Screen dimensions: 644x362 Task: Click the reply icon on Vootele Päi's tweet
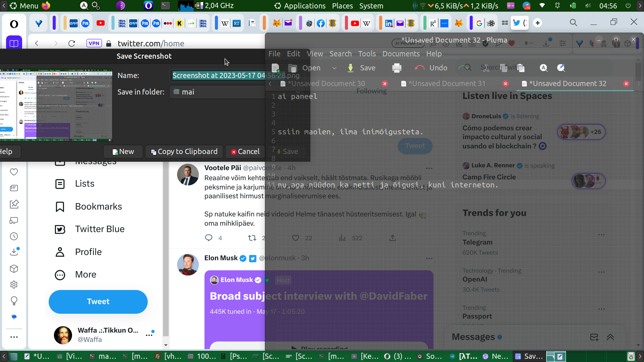(x=208, y=238)
